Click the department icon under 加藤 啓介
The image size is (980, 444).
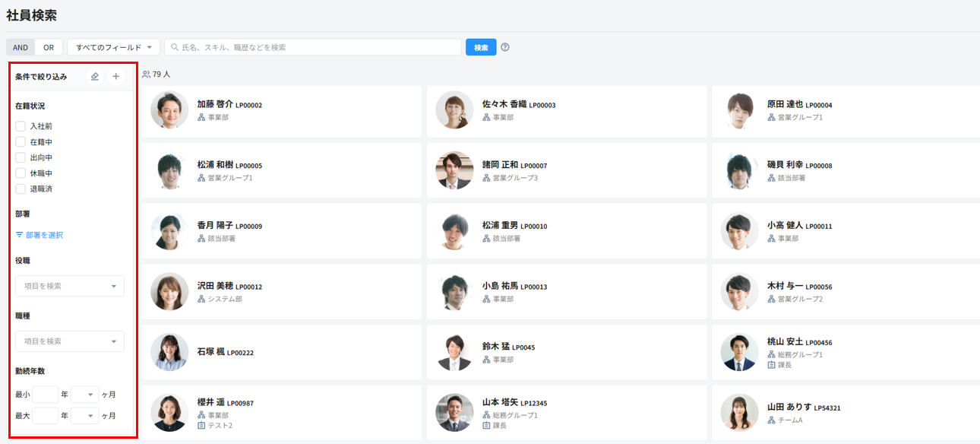pos(202,118)
